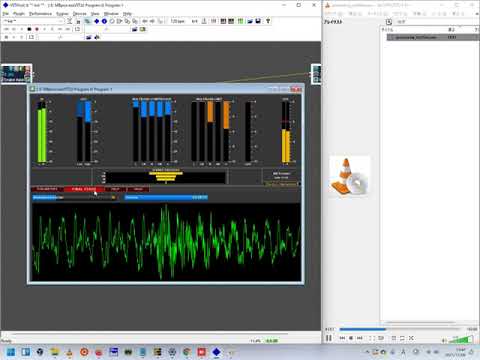Viewport: 480px width, 360px height.
Task: Click VLC next track button
Action: 360,338
